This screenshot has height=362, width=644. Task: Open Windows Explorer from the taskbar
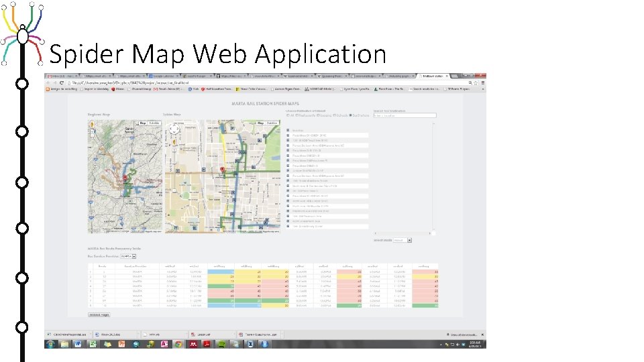pyautogui.click(x=64, y=344)
